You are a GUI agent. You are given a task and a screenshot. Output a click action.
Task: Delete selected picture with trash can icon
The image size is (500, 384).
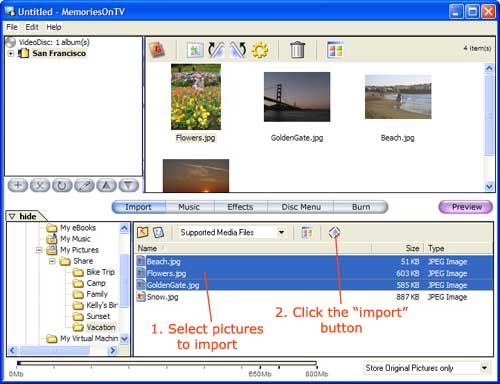coord(297,50)
